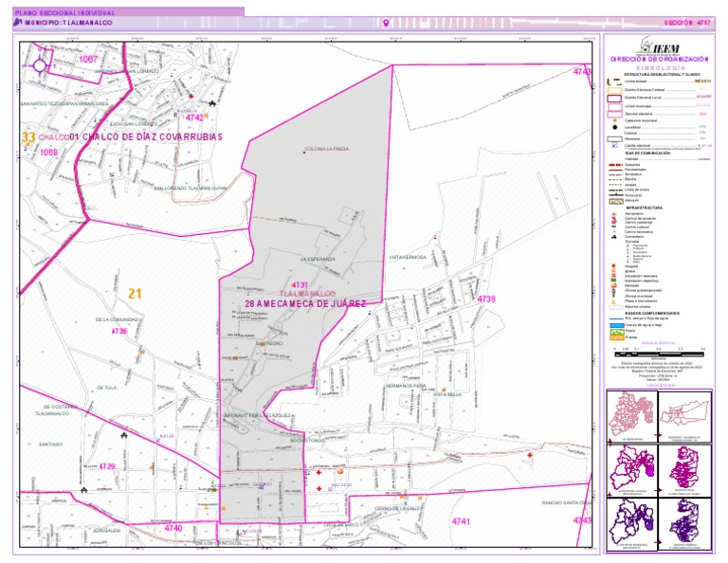Image resolution: width=728 pixels, height=563 pixels.
Task: Click the Ferrocarril line symbol in the legend
Action: coord(614,195)
